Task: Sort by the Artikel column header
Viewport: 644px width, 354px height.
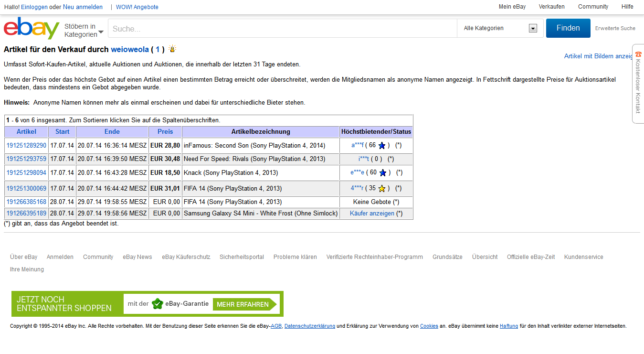Action: pos(26,131)
